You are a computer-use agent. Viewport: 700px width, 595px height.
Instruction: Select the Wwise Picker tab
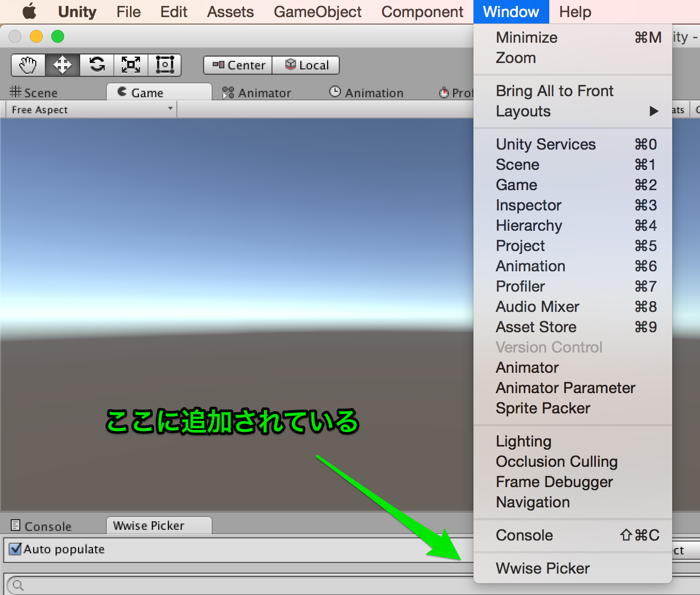tap(159, 526)
